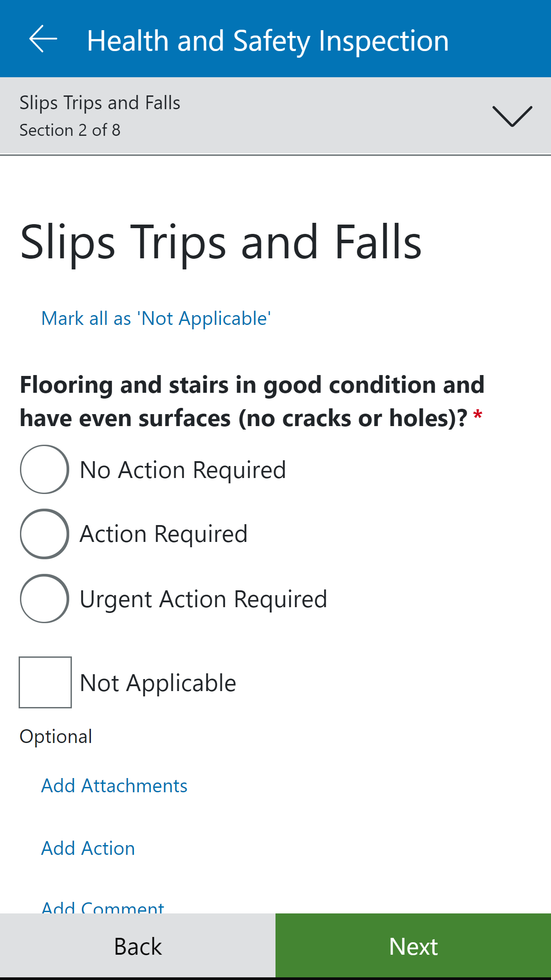Check the 'Not Applicable' checkbox
This screenshot has height=980, width=551.
(45, 682)
